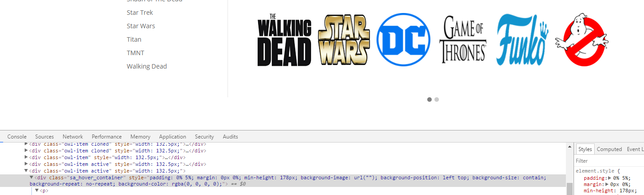Open the Titan category link
This screenshot has height=195, width=644.
pos(134,39)
